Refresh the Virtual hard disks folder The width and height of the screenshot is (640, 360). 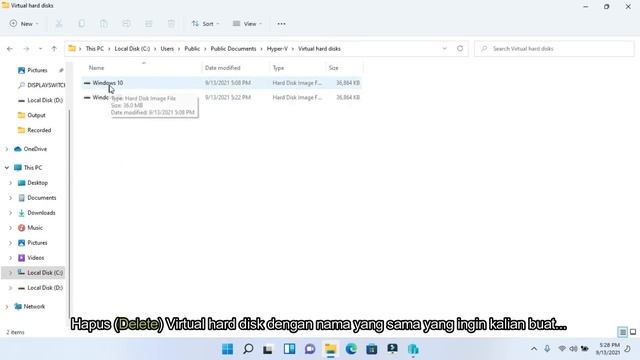pos(460,49)
